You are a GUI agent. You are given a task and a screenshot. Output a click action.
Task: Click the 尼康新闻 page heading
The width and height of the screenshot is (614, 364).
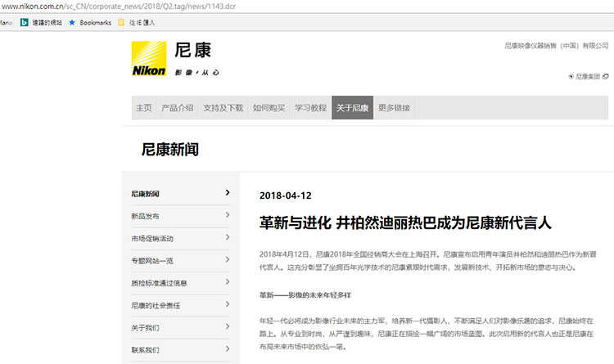click(x=170, y=149)
